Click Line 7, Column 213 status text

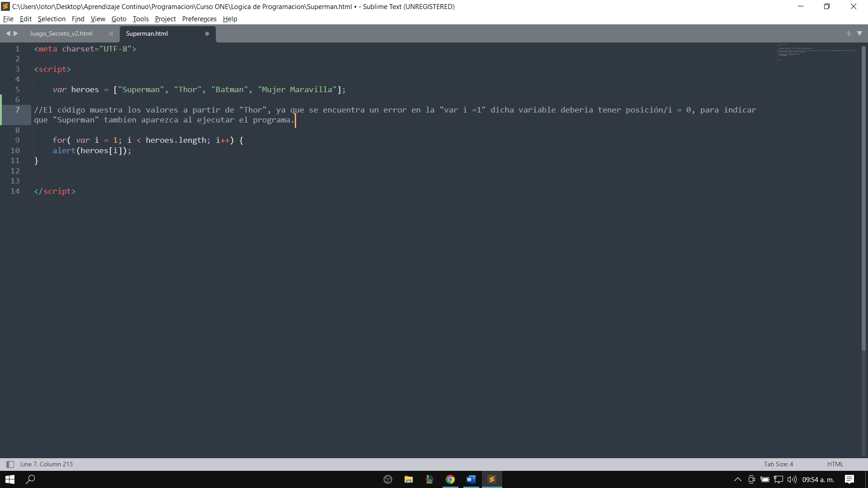click(47, 464)
